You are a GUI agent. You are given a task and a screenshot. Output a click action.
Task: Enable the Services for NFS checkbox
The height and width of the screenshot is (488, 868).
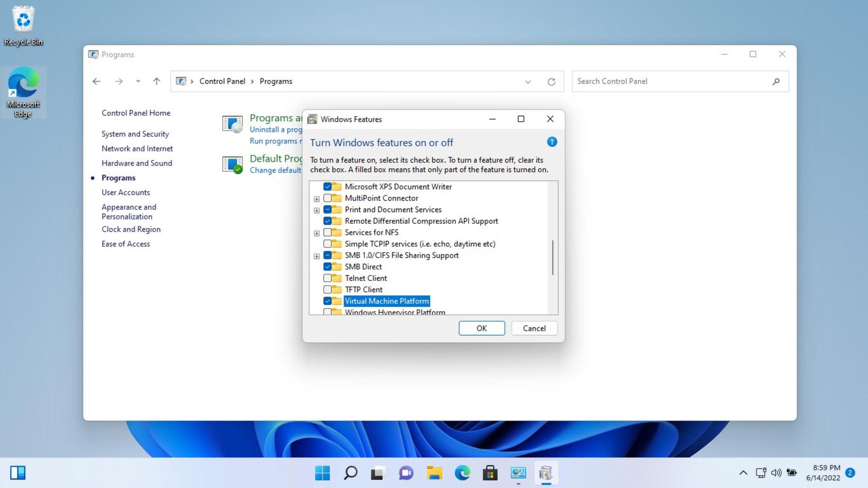[327, 232]
